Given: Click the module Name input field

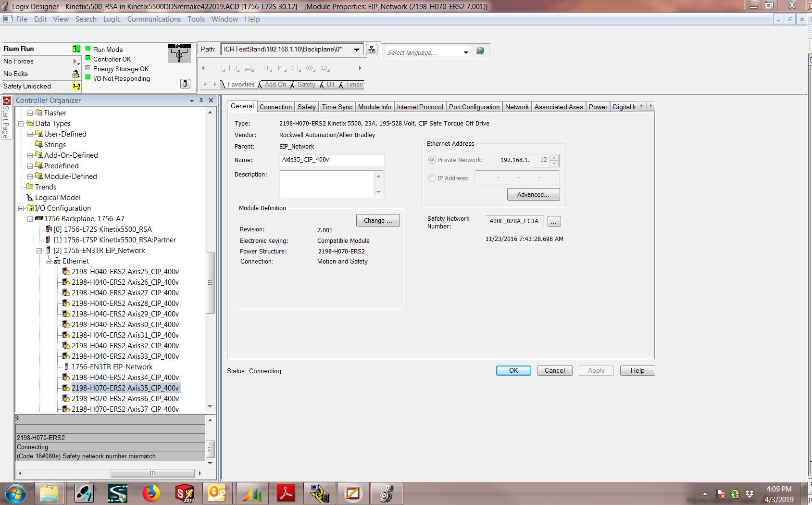Looking at the screenshot, I should tap(332, 160).
